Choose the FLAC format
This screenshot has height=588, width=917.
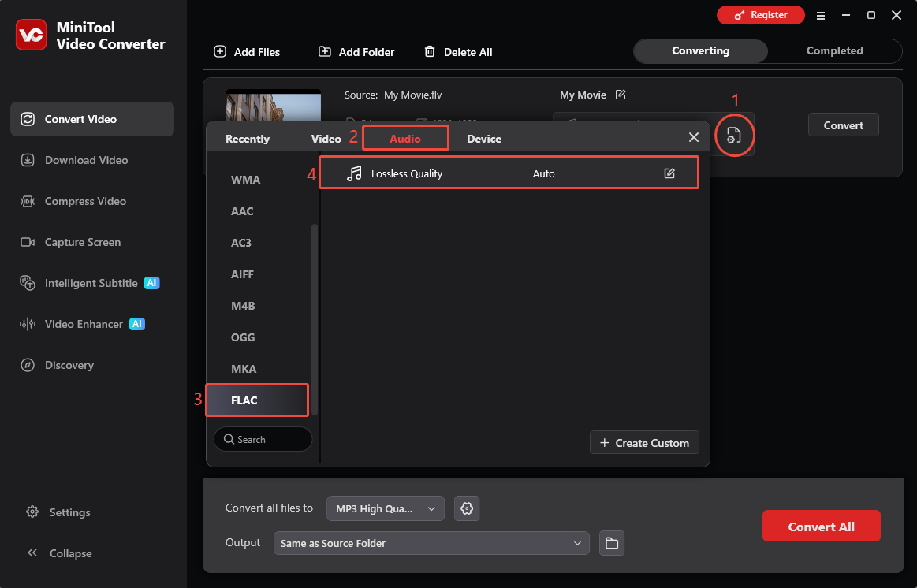(x=257, y=400)
